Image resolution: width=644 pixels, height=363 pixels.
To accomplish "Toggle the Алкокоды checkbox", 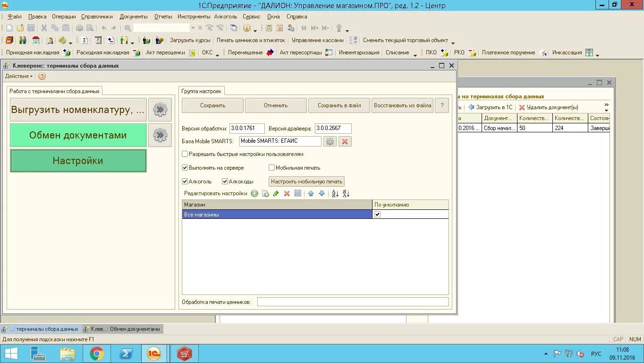I will 225,181.
